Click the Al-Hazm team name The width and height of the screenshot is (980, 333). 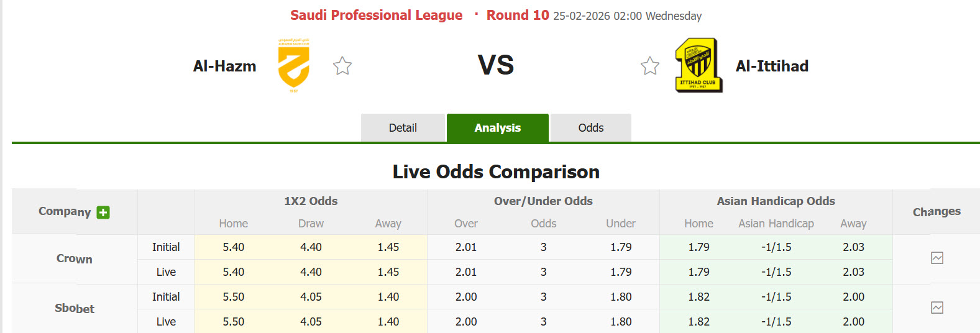click(224, 66)
